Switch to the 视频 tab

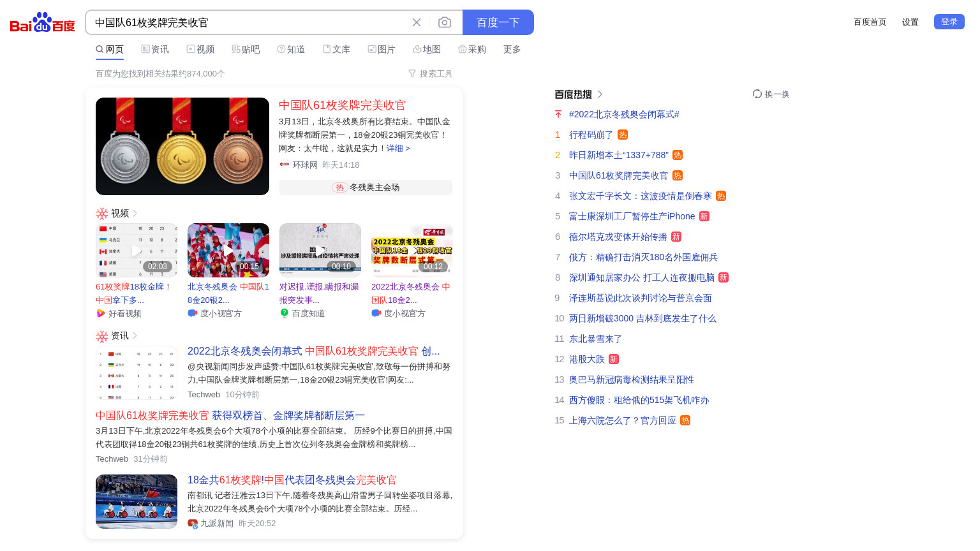pyautogui.click(x=200, y=49)
